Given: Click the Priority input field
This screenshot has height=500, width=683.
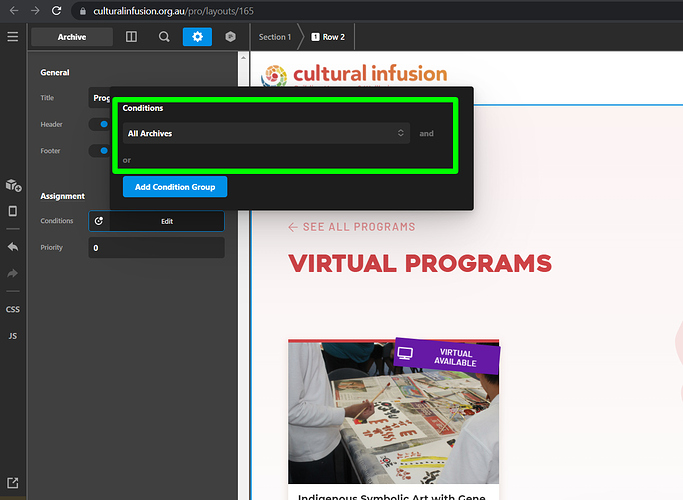Looking at the screenshot, I should tap(156, 247).
